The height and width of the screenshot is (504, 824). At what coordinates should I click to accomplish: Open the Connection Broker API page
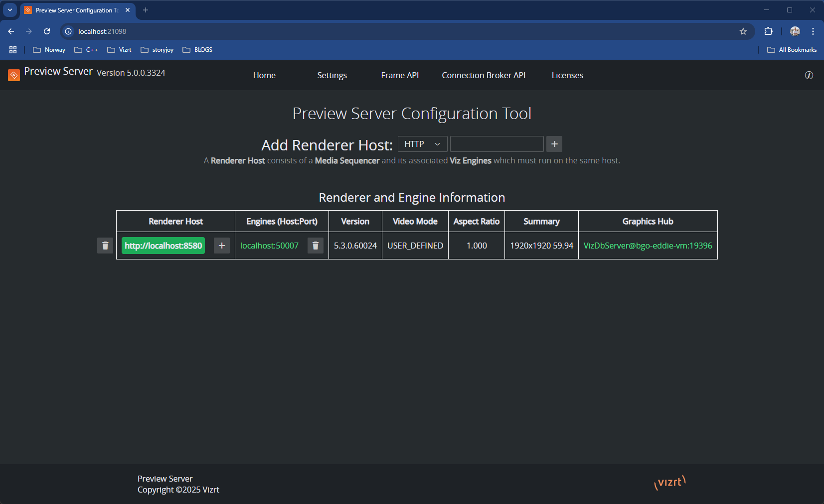(x=484, y=75)
